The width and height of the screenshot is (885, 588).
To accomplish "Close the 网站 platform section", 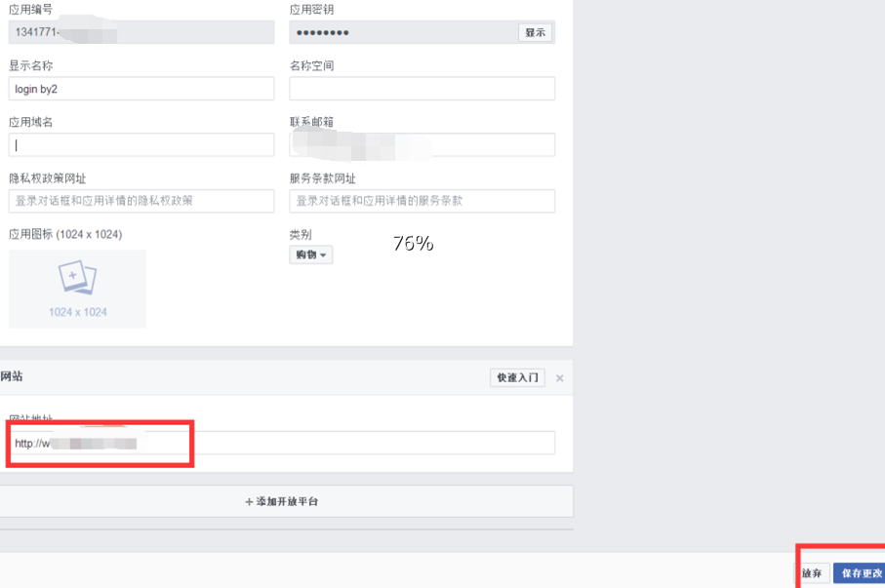I will pyautogui.click(x=559, y=378).
